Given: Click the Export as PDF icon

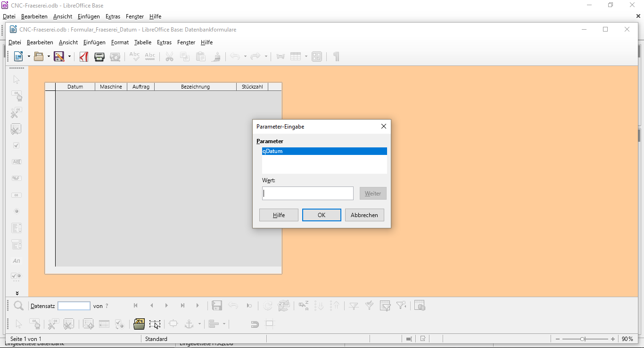Looking at the screenshot, I should pos(84,57).
